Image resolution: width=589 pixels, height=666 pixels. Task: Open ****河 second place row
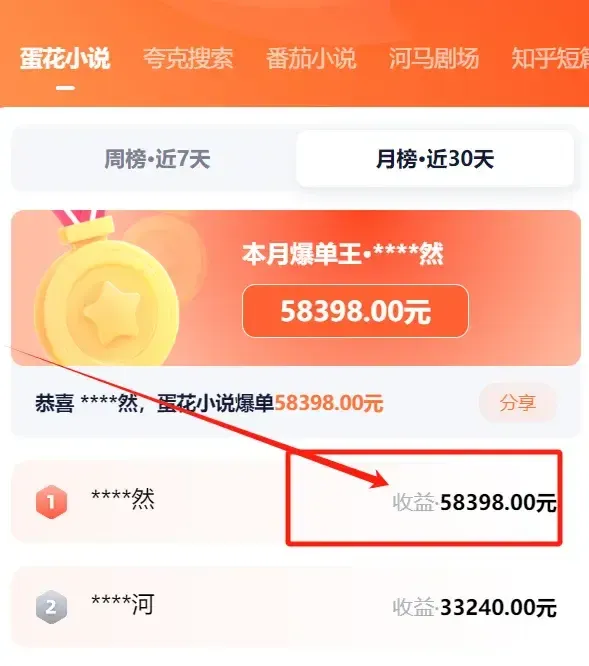click(x=295, y=607)
